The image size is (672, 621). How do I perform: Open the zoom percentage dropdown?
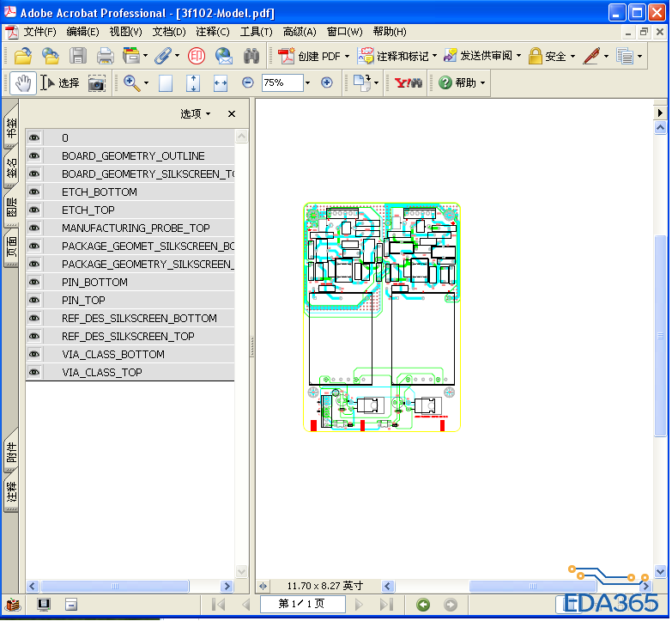[308, 83]
